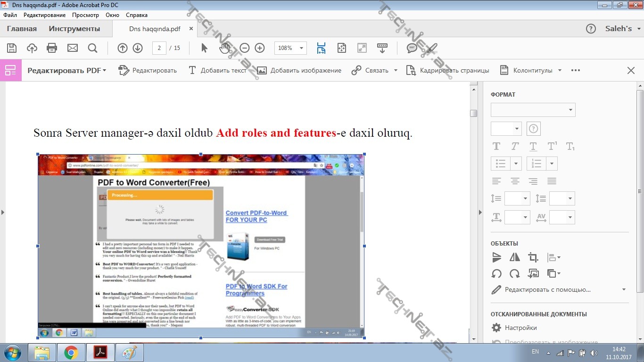Open the Редактировать PDF dropdown
The height and width of the screenshot is (362, 644).
pyautogui.click(x=67, y=70)
